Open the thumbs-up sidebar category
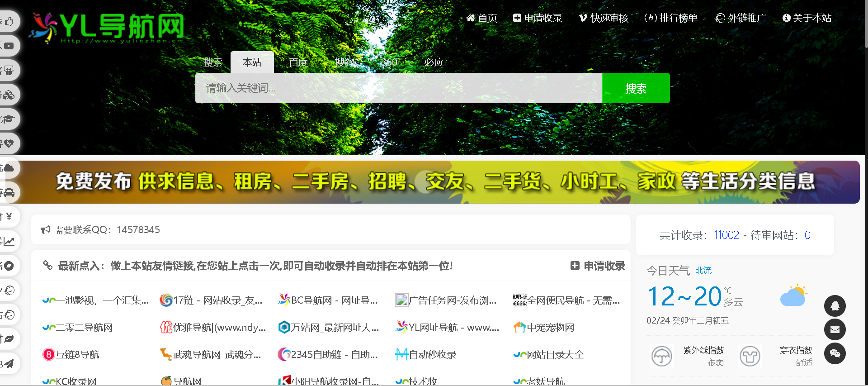 click(9, 21)
